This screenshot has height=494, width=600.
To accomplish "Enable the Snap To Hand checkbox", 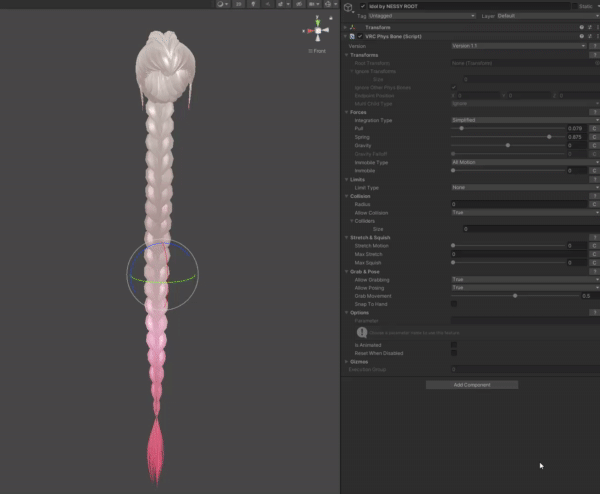I will (x=454, y=303).
